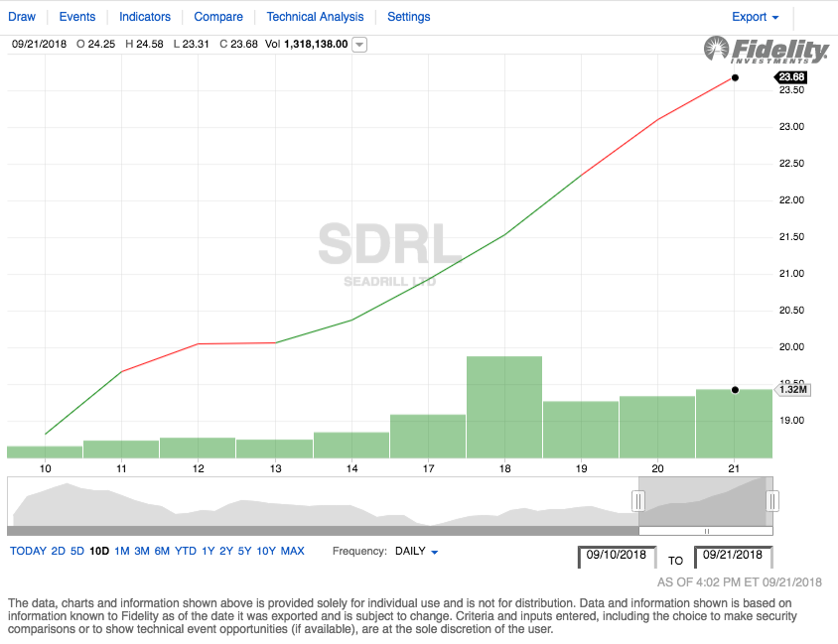Click the 1.32M volume axis label

click(x=792, y=390)
